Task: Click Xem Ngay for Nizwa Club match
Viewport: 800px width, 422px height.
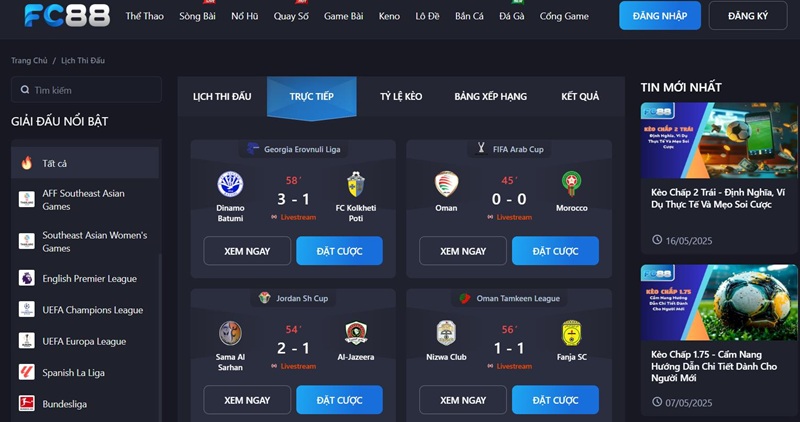Action: point(463,400)
